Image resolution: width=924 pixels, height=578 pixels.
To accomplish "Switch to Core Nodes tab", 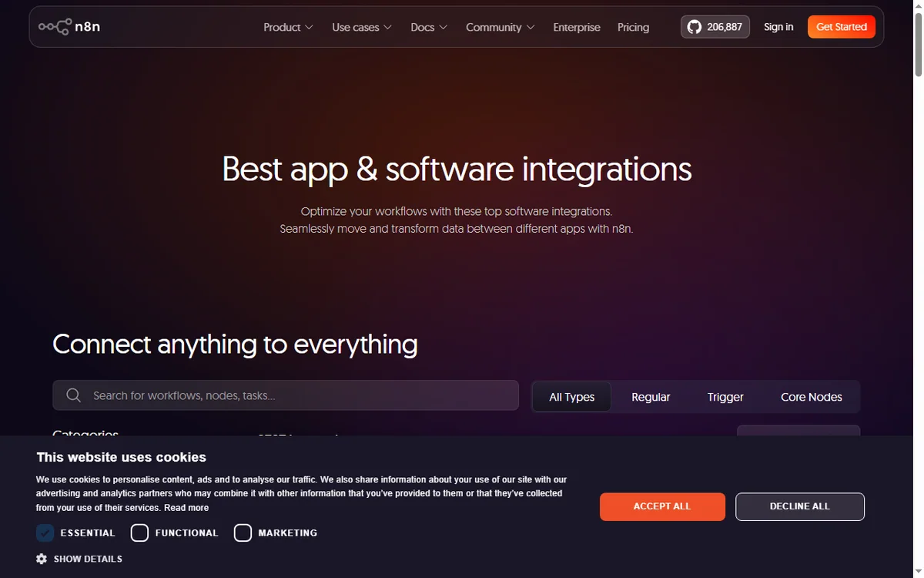I will tap(812, 397).
